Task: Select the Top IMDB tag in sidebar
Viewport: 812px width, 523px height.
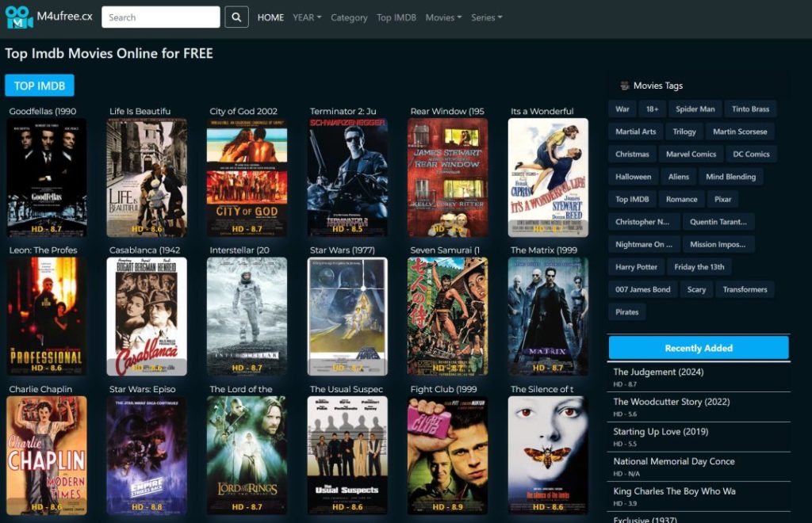Action: click(632, 199)
